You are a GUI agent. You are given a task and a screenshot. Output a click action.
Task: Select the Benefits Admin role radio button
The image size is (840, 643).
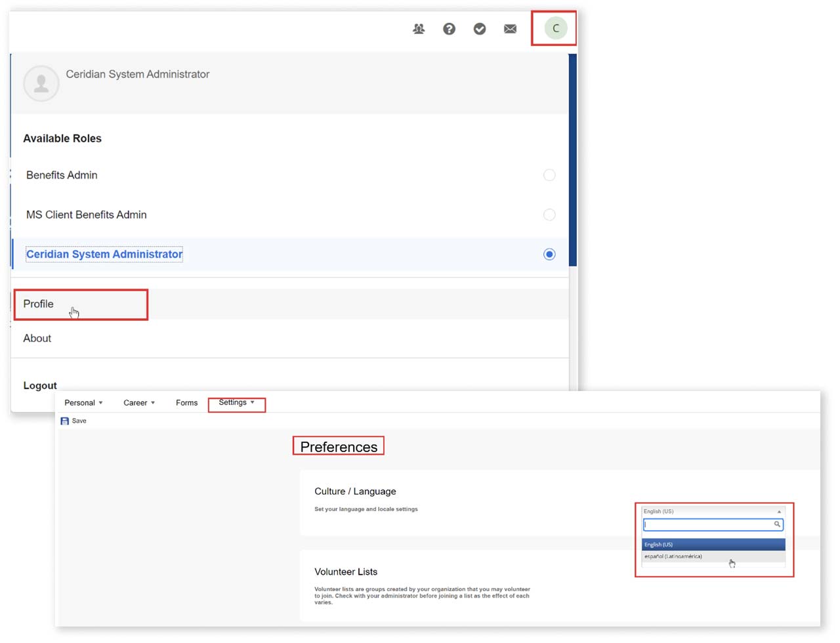click(549, 175)
